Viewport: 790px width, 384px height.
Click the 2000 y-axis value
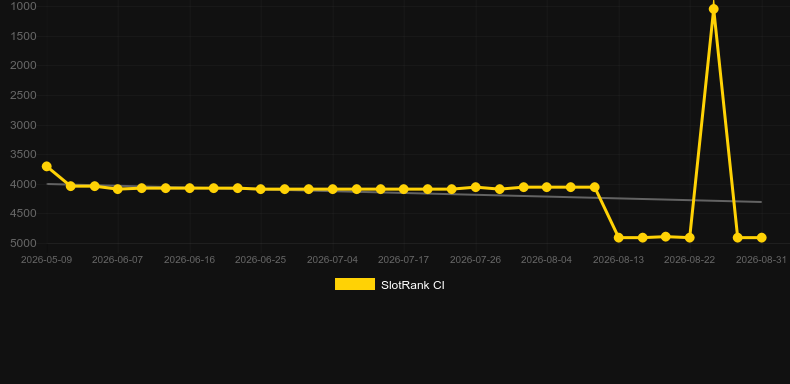pos(23,66)
